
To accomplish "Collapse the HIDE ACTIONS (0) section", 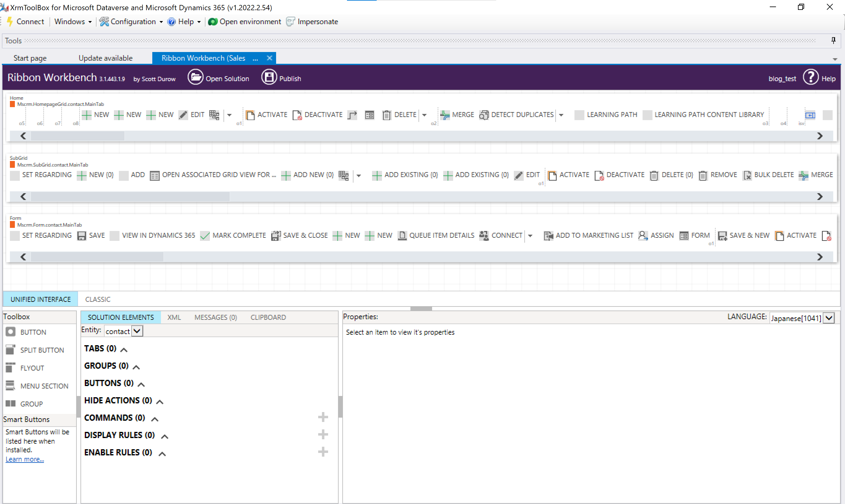I will click(160, 402).
